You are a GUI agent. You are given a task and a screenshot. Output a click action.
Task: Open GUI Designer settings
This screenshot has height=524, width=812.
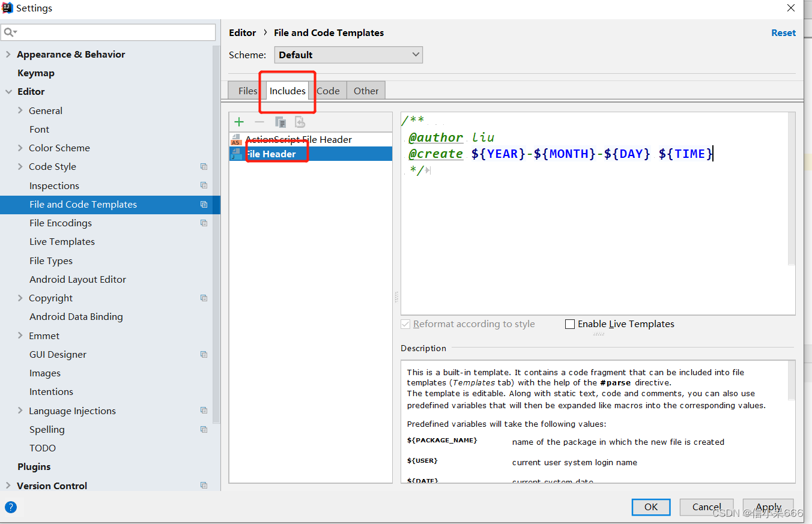point(58,354)
